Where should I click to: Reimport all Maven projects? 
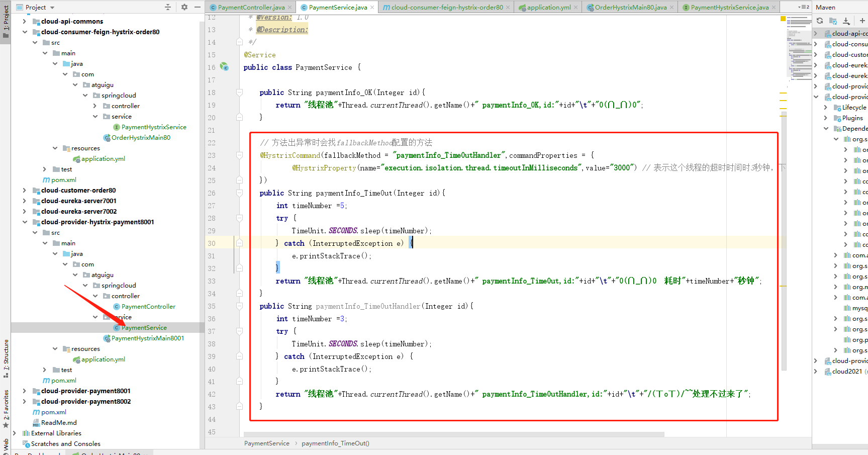(820, 21)
